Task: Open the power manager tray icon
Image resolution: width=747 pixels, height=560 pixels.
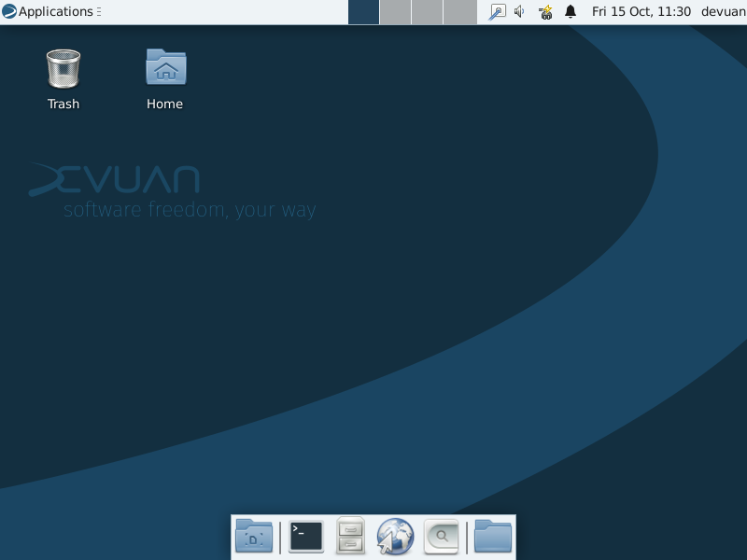Action: coord(545,12)
